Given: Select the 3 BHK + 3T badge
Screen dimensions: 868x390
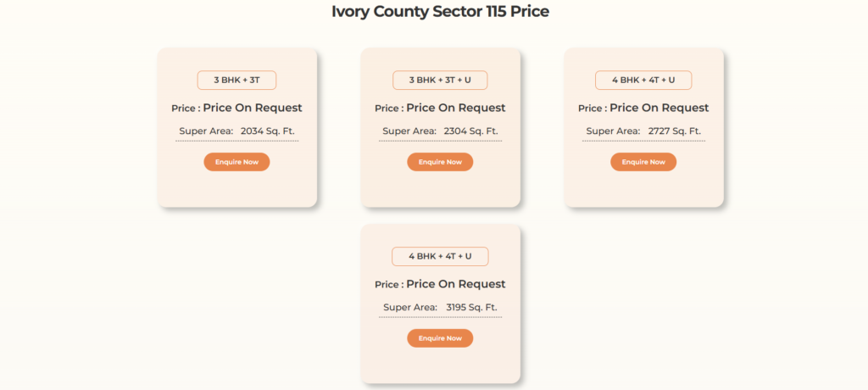Looking at the screenshot, I should [x=237, y=80].
